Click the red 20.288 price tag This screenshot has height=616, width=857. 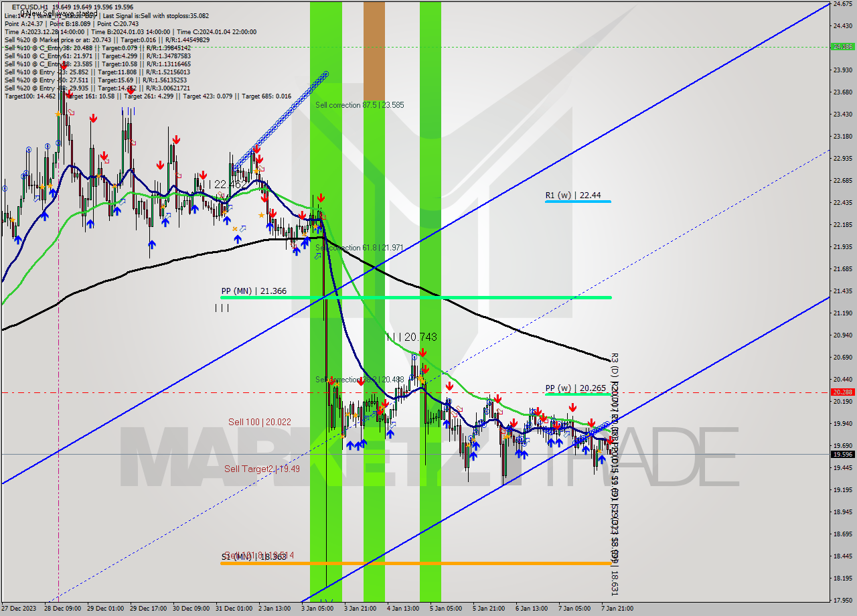click(842, 392)
